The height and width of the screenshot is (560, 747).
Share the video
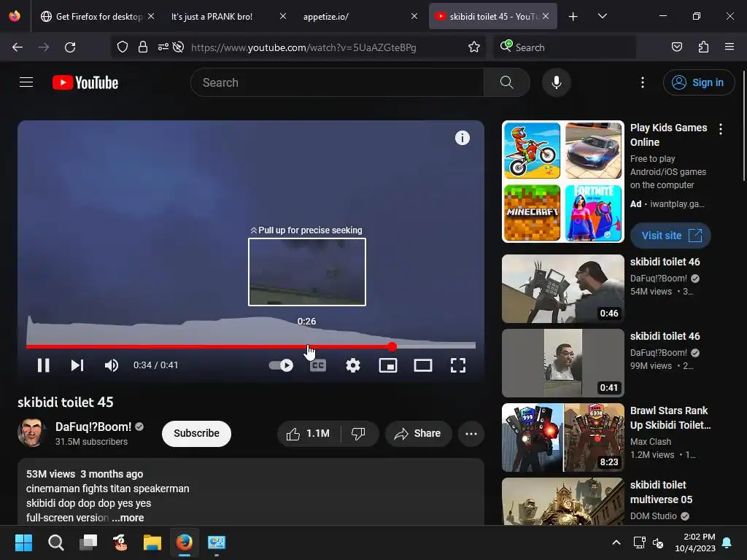pyautogui.click(x=418, y=433)
